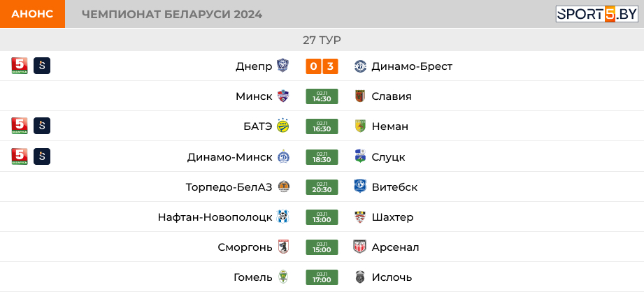Image resolution: width=644 pixels, height=292 pixels.
Task: Click the Dinamo-Brest club crest
Action: click(360, 66)
